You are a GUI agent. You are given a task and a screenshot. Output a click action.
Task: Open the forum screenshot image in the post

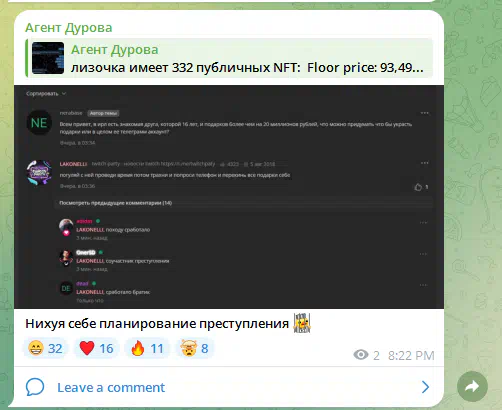[x=229, y=197]
